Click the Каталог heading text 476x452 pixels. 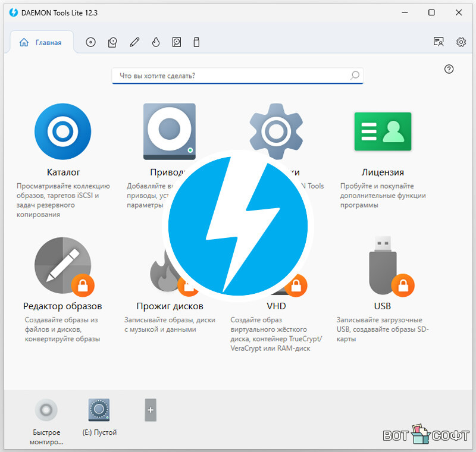point(63,172)
